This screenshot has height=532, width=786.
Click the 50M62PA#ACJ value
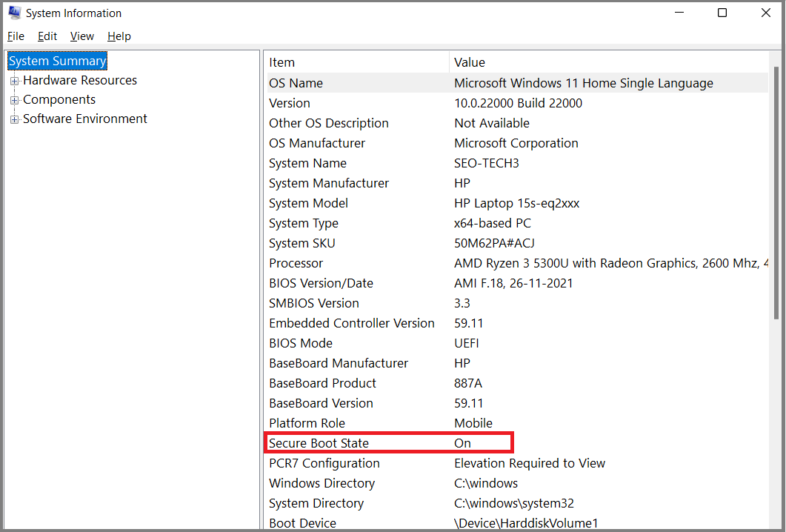click(x=494, y=243)
